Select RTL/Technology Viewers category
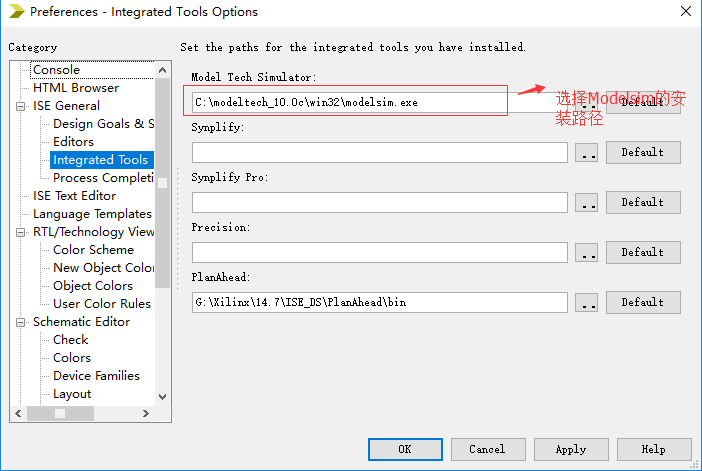This screenshot has width=702, height=471. [x=93, y=232]
